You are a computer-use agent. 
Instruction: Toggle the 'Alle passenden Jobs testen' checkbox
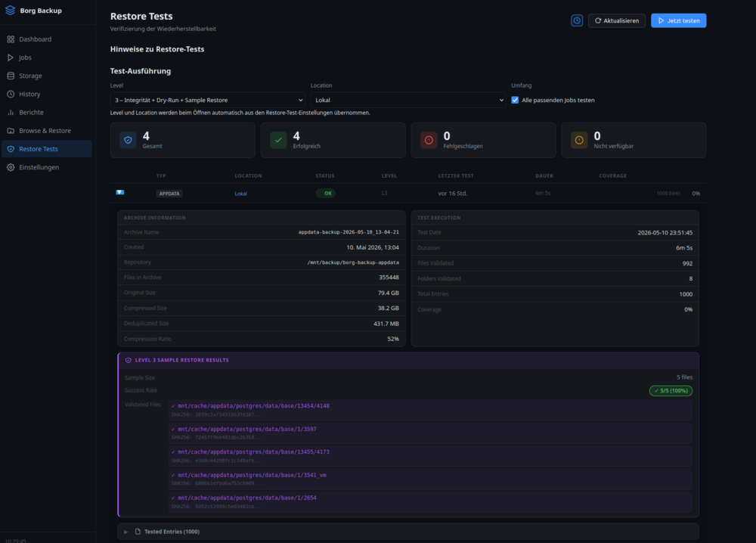click(x=515, y=101)
